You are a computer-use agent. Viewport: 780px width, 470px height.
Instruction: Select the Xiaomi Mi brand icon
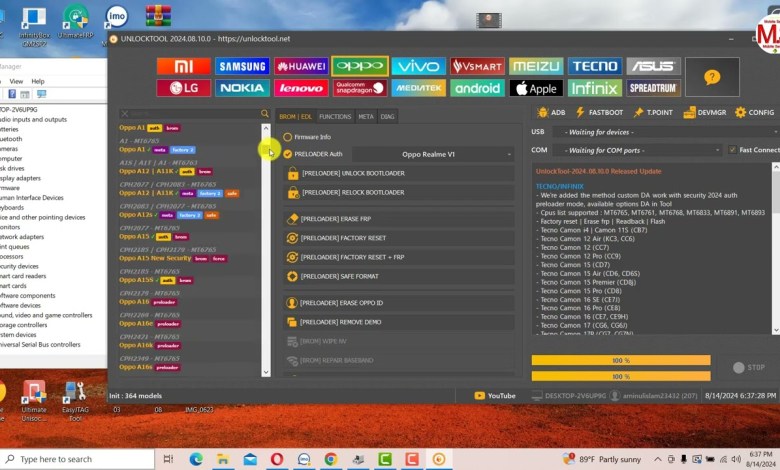[x=184, y=66]
